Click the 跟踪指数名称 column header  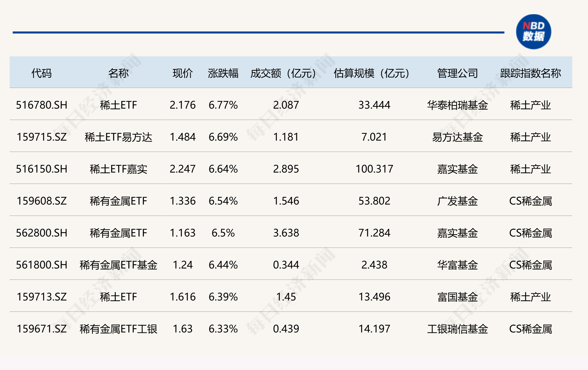[x=530, y=73]
